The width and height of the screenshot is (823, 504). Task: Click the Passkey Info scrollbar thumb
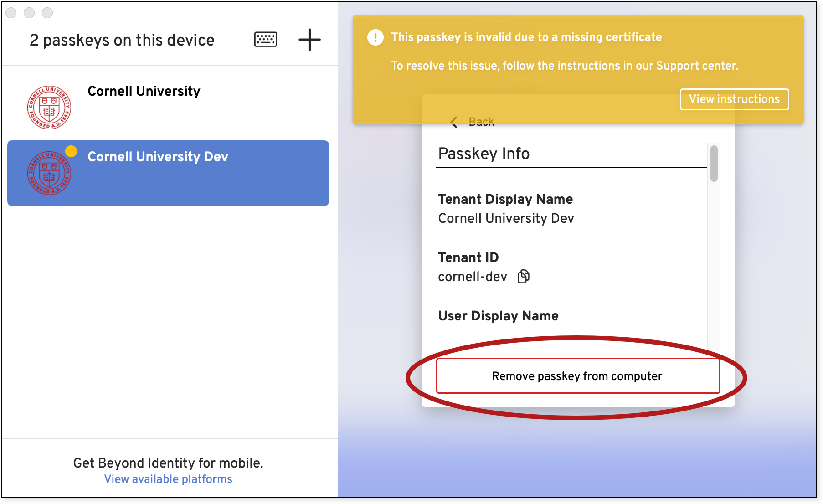(714, 164)
